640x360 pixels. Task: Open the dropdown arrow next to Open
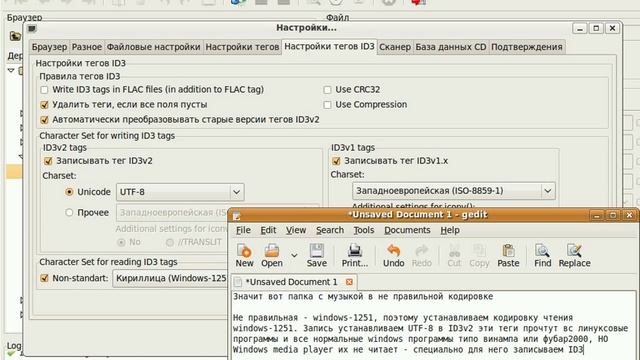tap(294, 256)
